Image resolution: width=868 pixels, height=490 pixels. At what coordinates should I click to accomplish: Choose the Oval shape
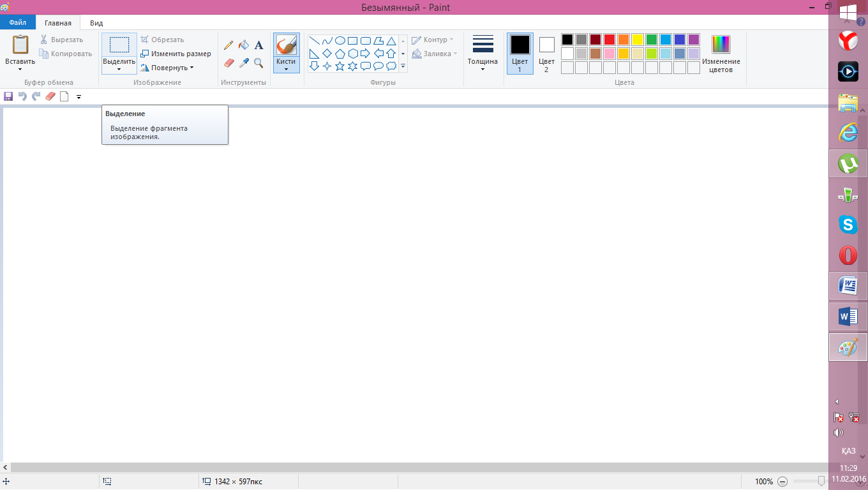coord(340,41)
